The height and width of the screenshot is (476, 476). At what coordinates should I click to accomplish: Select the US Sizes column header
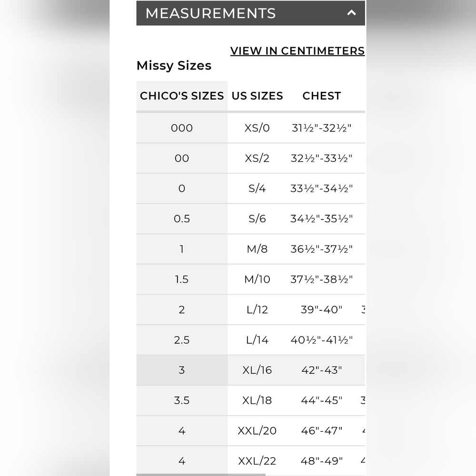coord(257,96)
